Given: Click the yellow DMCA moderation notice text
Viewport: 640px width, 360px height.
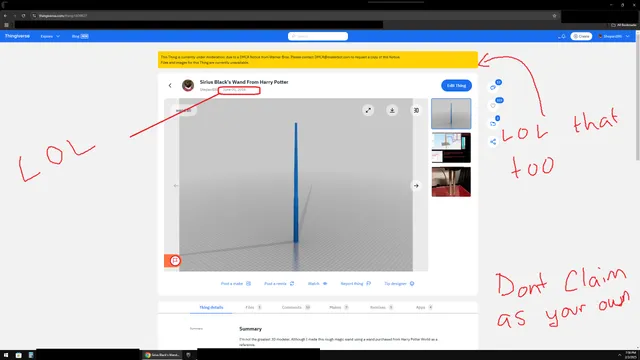Looking at the screenshot, I should coord(280,60).
